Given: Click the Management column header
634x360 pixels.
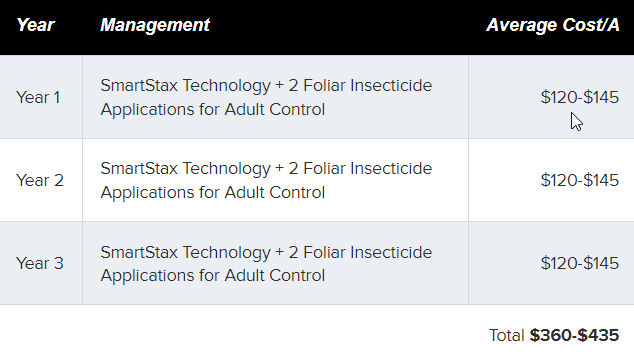Looking at the screenshot, I should coord(155,25).
